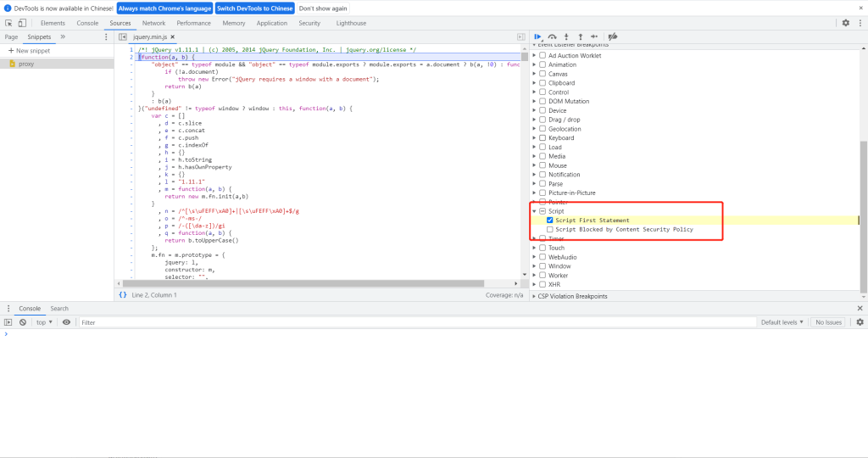Enable the Keyboard event breakpoints checkbox

pyautogui.click(x=542, y=138)
